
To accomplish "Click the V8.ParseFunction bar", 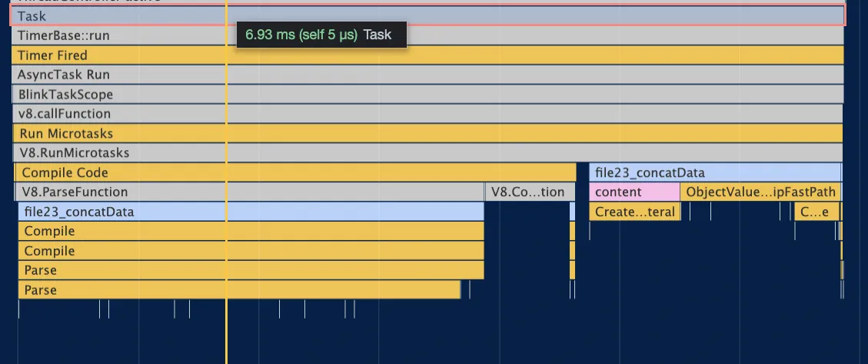I will [250, 192].
